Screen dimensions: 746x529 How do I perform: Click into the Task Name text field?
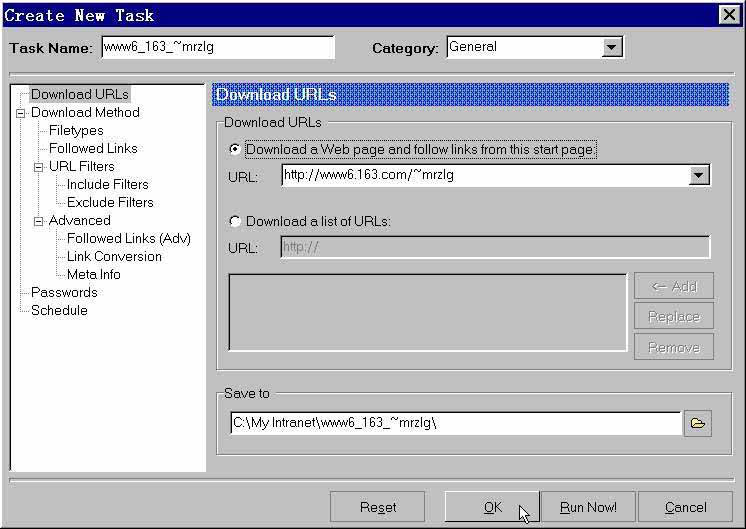(x=217, y=47)
